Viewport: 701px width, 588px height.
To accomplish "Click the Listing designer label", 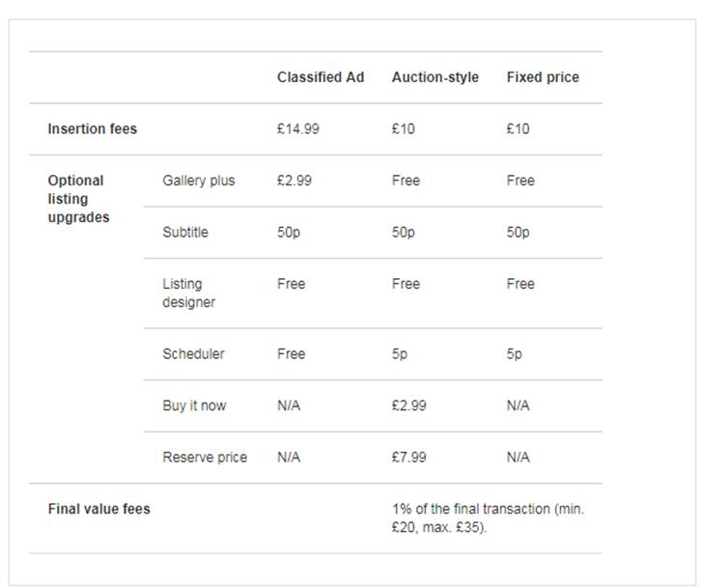I will tap(188, 293).
